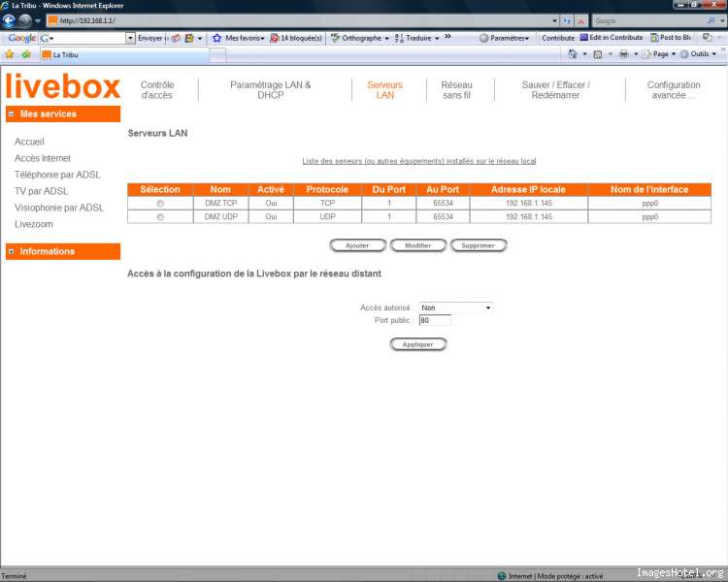Click the Liste des serveurs link
Image resolution: width=728 pixels, height=582 pixels.
click(x=418, y=161)
